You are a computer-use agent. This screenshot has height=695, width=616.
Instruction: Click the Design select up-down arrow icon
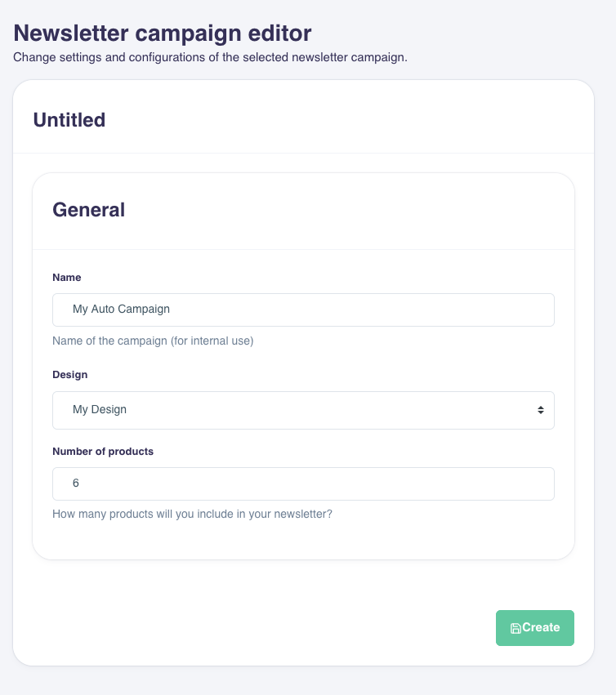[540, 410]
